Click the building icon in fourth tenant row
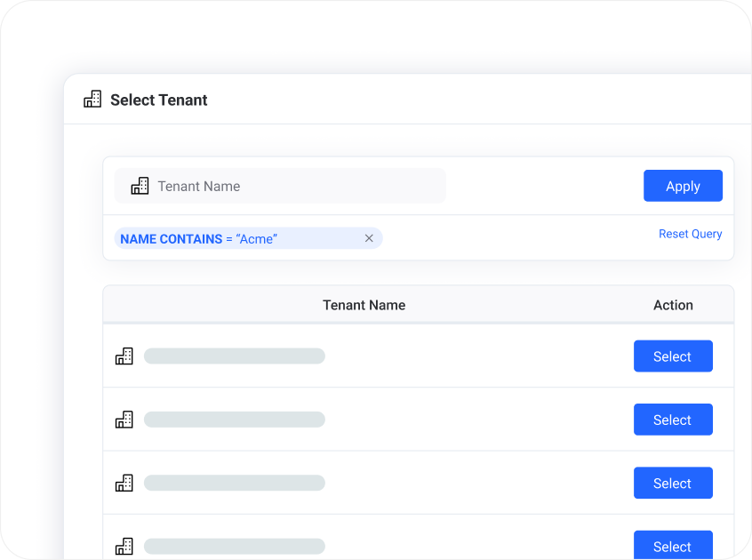This screenshot has height=560, width=752. point(124,546)
